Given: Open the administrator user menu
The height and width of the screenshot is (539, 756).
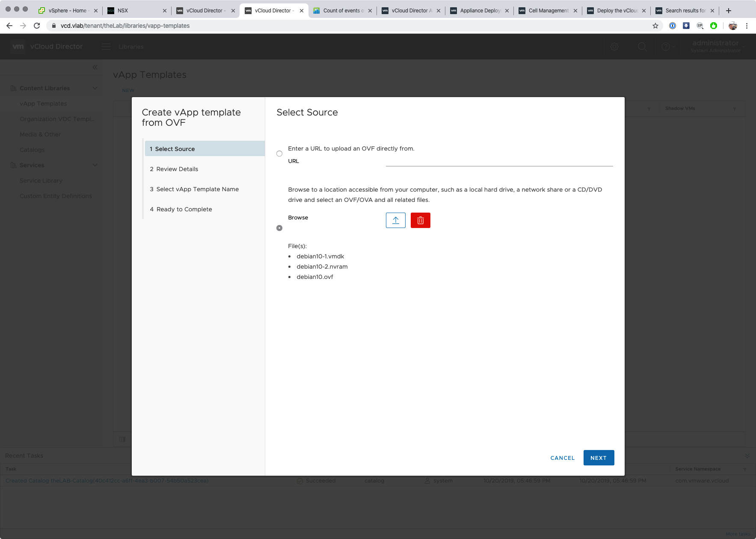Looking at the screenshot, I should [x=718, y=47].
